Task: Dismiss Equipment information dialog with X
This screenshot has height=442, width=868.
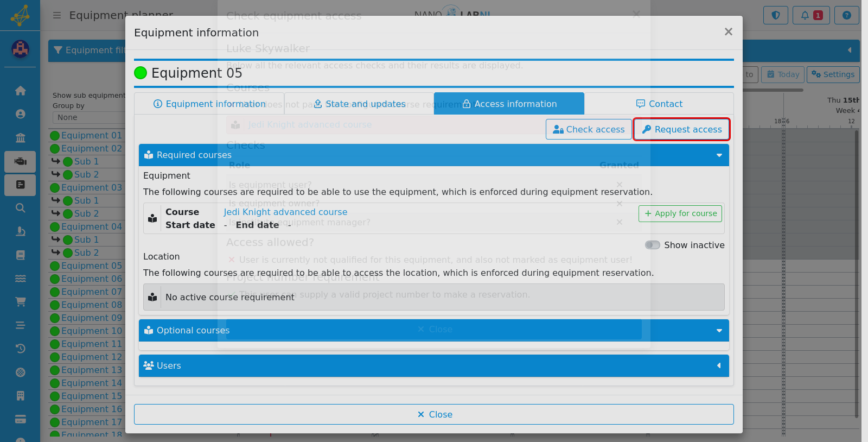Action: click(x=729, y=32)
